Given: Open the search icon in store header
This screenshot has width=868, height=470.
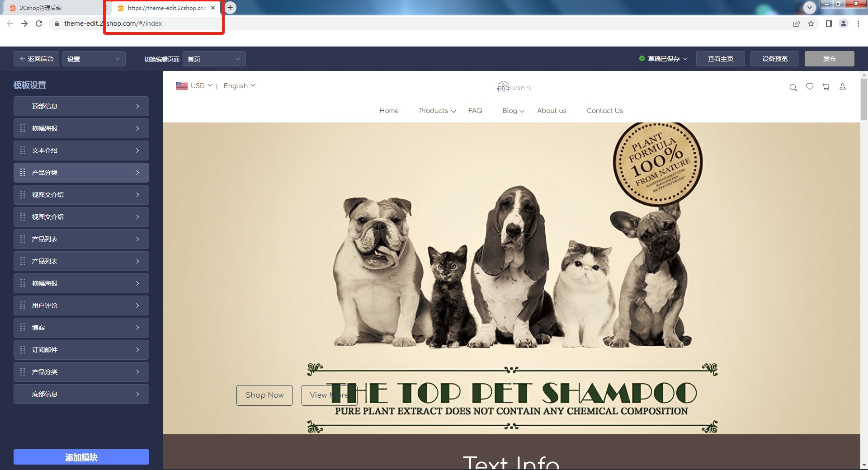Looking at the screenshot, I should tap(793, 87).
